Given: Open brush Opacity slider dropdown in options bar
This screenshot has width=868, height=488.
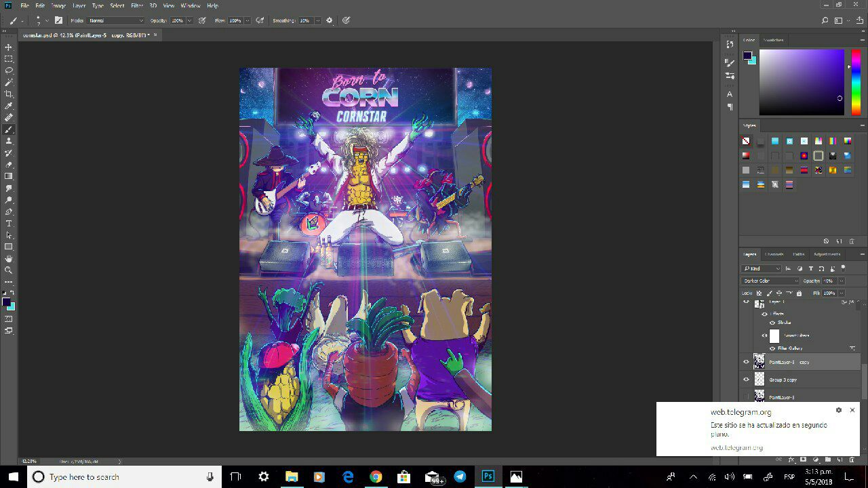Looking at the screenshot, I should (189, 20).
